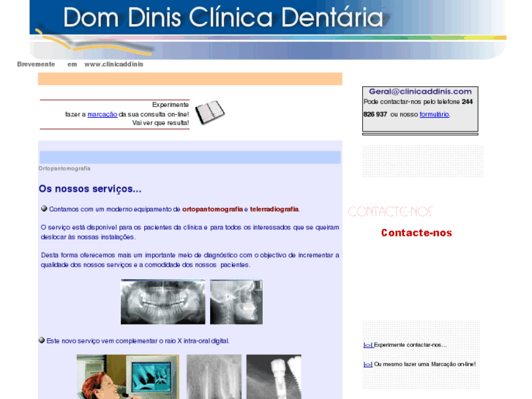
Task: Click the 'www.clinicaddinis' text under banner
Action: click(113, 64)
